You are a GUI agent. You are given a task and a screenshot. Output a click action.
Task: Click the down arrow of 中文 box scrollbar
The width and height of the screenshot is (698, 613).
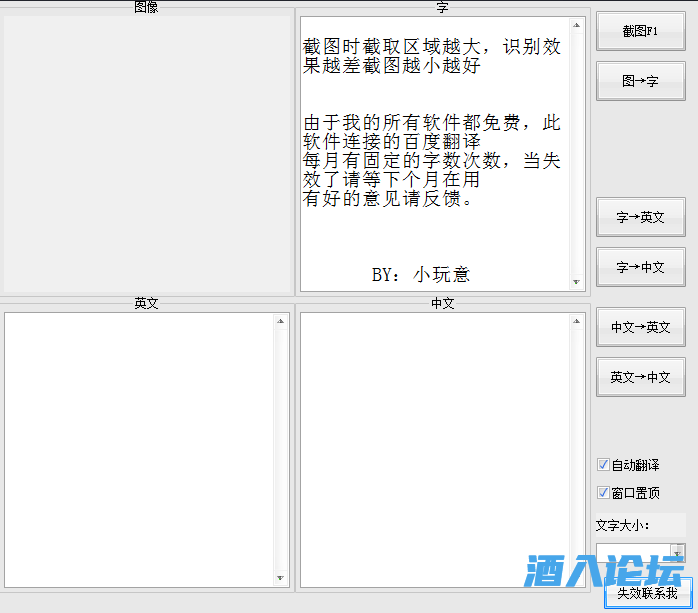[576, 579]
